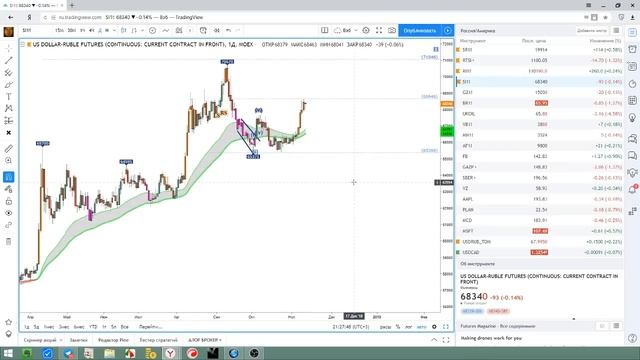
Task: Toggle magnet mode in left toolbar
Action: click(x=9, y=177)
